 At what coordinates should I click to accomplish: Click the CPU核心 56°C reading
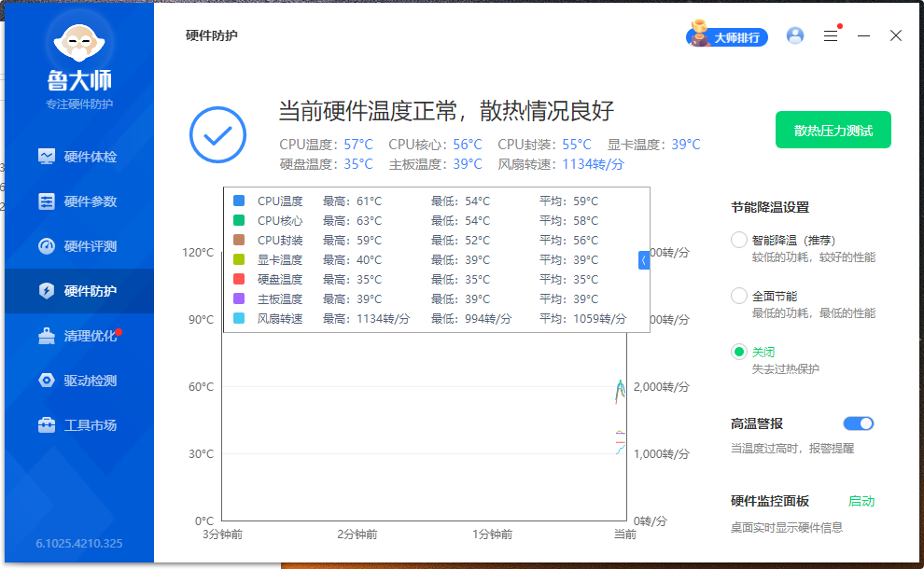(x=468, y=145)
